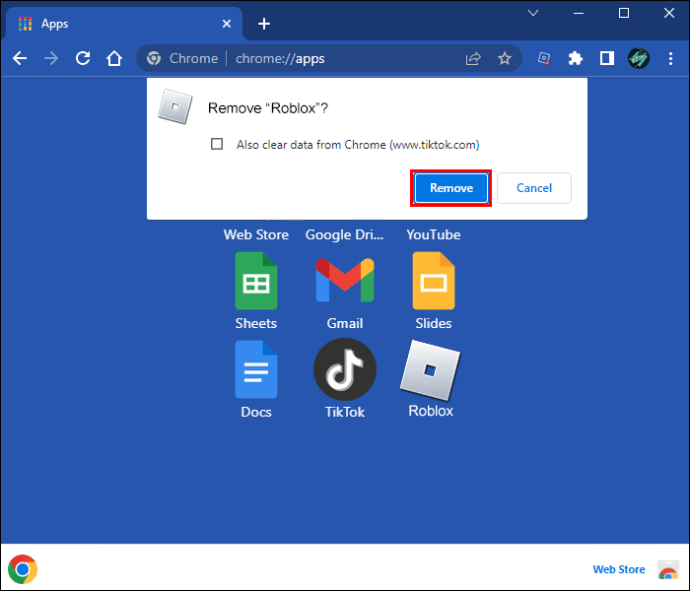The image size is (690, 591).
Task: Expand the tab search chevron
Action: [x=533, y=14]
